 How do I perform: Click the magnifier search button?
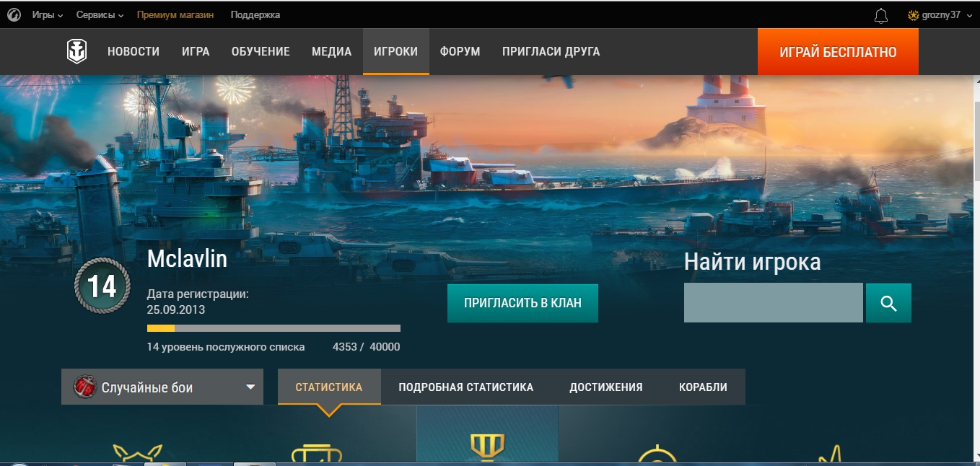pos(888,303)
